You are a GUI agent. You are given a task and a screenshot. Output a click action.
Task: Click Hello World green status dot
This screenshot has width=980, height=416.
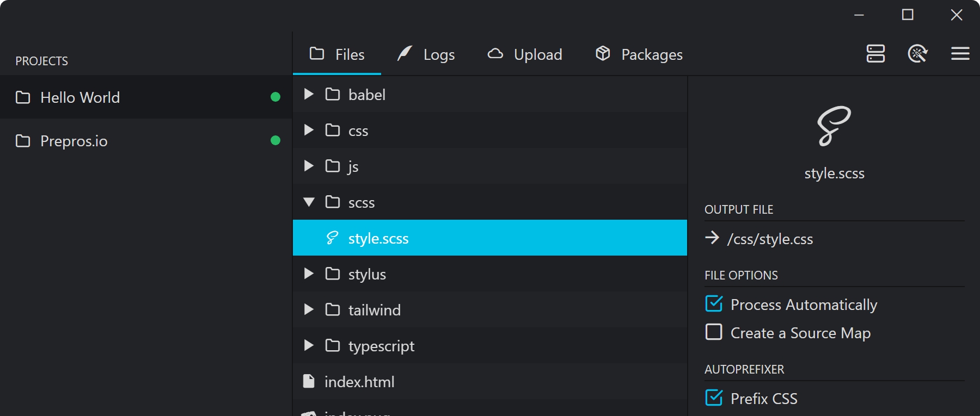(x=275, y=97)
